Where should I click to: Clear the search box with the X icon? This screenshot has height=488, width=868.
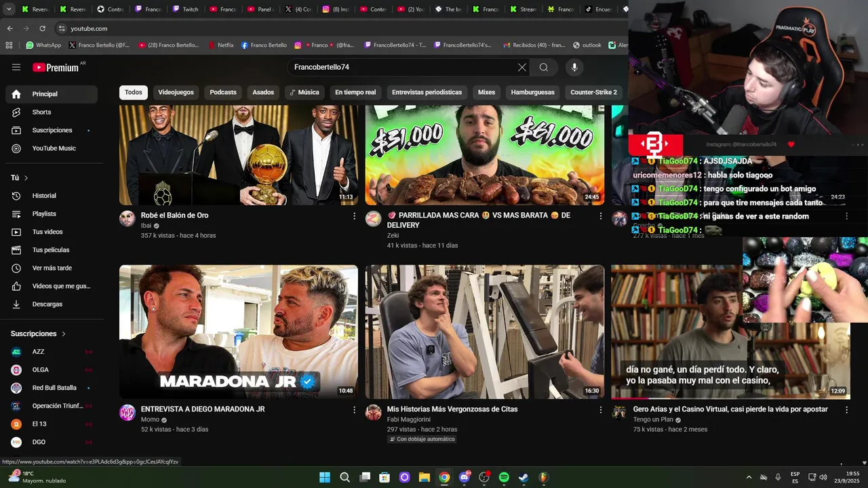(x=521, y=67)
